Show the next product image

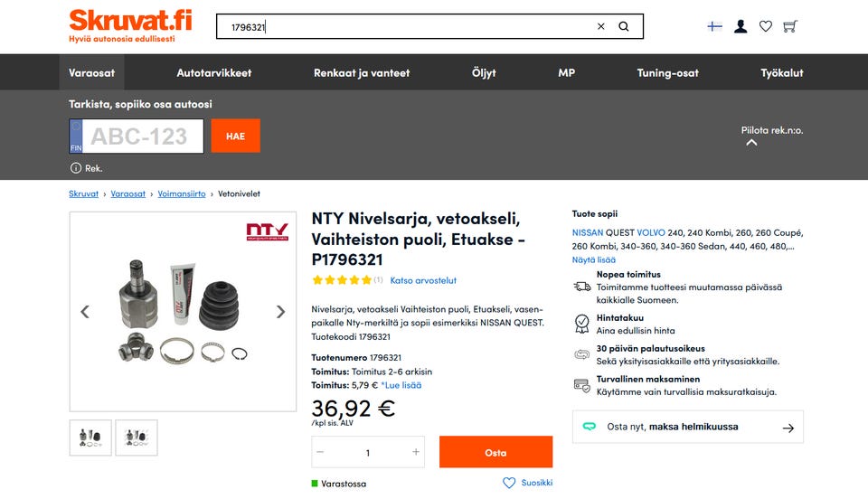coord(280,312)
